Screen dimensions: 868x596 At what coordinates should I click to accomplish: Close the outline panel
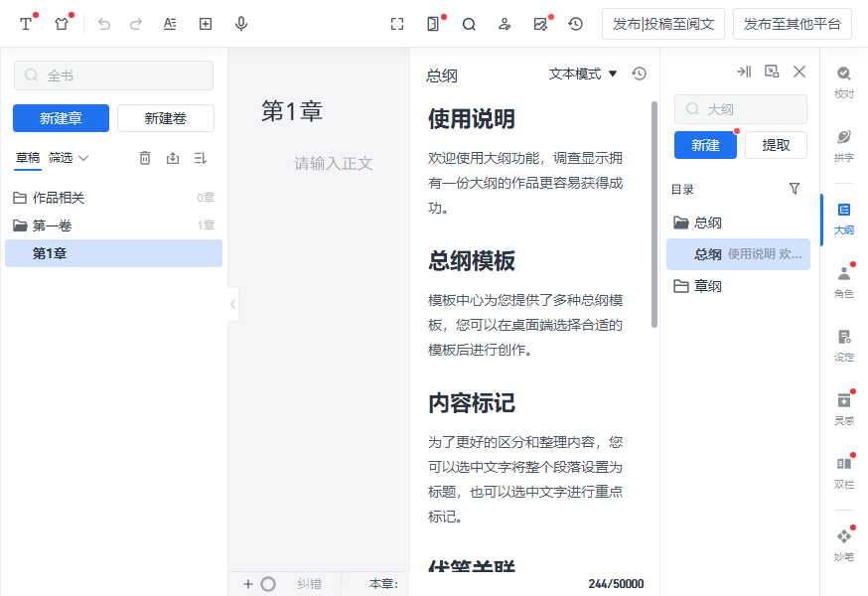[799, 72]
